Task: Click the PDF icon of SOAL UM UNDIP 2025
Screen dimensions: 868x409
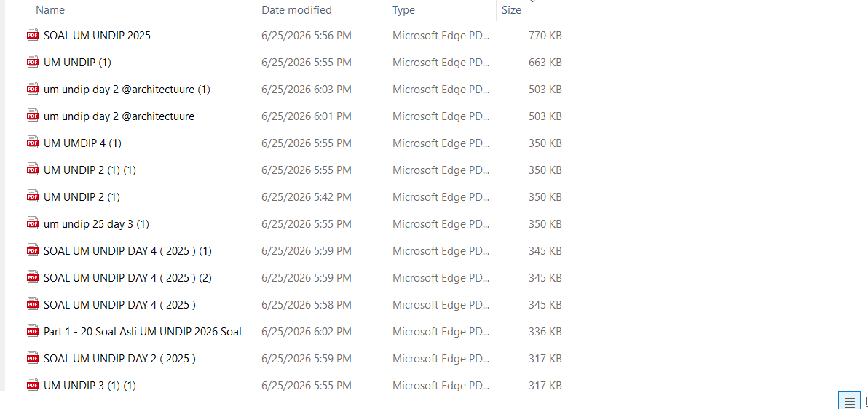Action: click(x=33, y=36)
